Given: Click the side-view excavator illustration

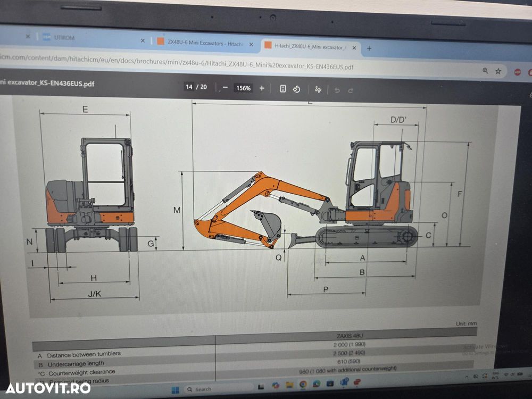Looking at the screenshot, I should (x=305, y=196).
